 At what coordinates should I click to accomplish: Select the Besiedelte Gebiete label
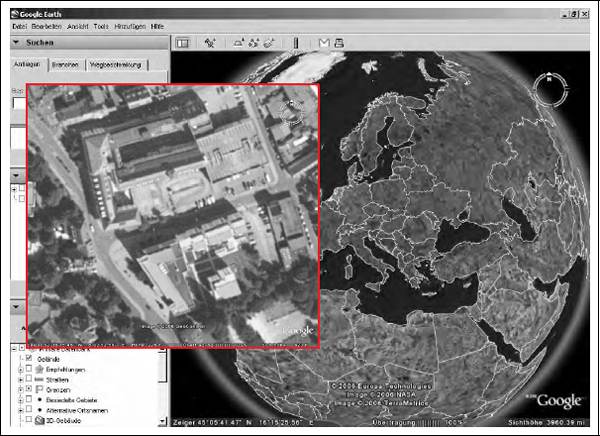pyautogui.click(x=72, y=400)
